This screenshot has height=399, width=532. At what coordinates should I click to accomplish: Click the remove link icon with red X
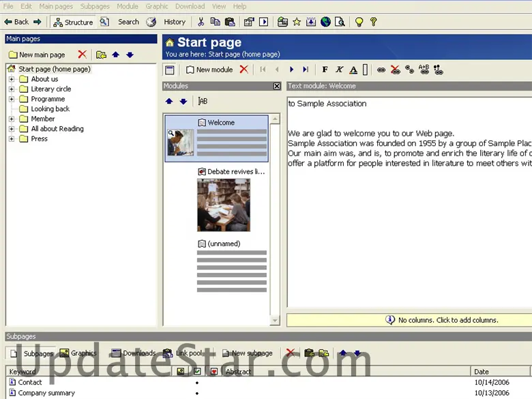[x=396, y=70]
